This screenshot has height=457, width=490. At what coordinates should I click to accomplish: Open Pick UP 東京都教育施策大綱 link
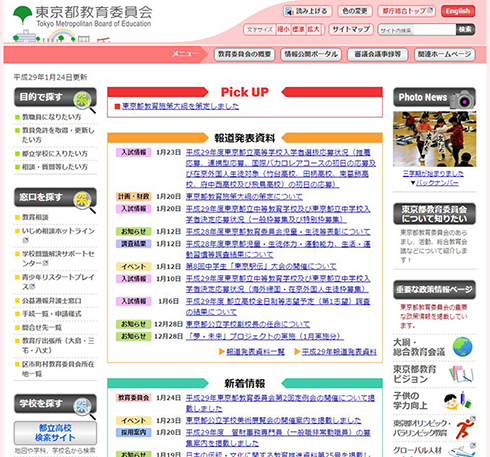[x=180, y=106]
